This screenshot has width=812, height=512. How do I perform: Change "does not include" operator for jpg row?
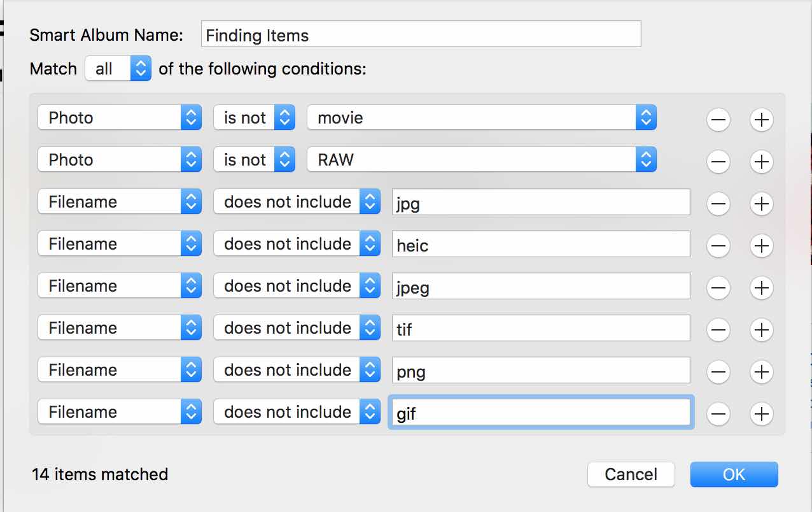(297, 202)
